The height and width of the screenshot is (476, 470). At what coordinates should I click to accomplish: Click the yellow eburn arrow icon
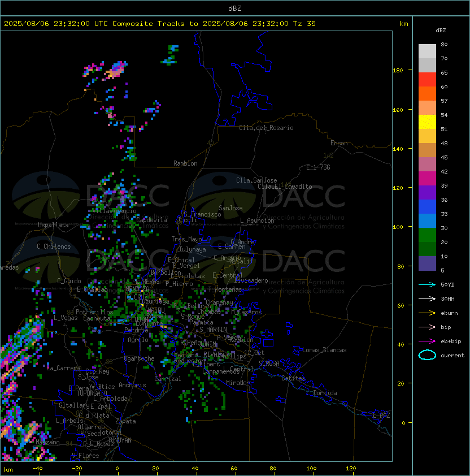[427, 313]
